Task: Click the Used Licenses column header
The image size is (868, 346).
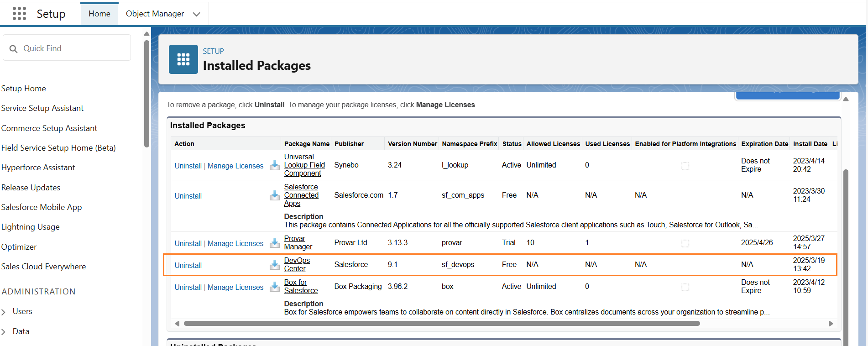Action: (x=607, y=144)
